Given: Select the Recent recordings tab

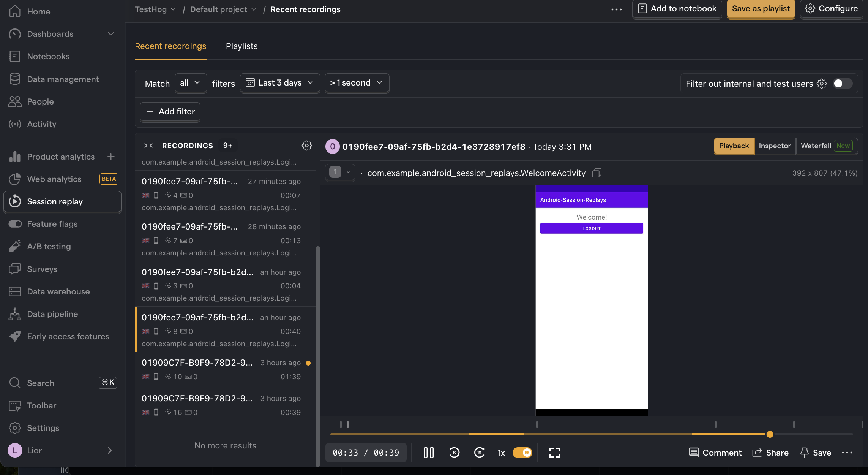Looking at the screenshot, I should tap(171, 46).
